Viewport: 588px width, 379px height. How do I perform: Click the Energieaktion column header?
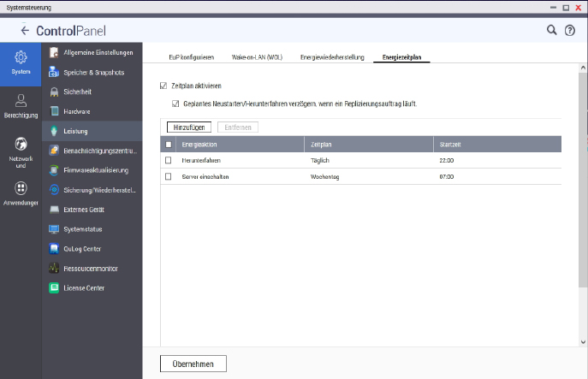coord(240,145)
